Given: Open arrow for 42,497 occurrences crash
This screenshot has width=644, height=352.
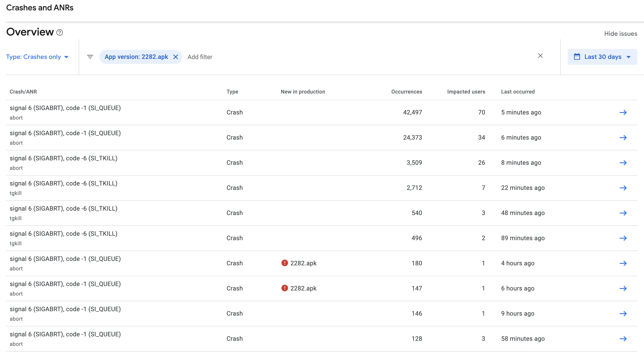Looking at the screenshot, I should tap(623, 112).
